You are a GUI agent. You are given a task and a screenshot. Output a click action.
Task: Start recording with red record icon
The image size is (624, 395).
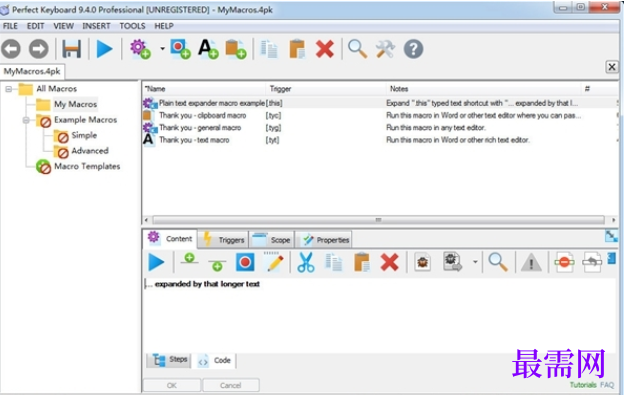(245, 263)
